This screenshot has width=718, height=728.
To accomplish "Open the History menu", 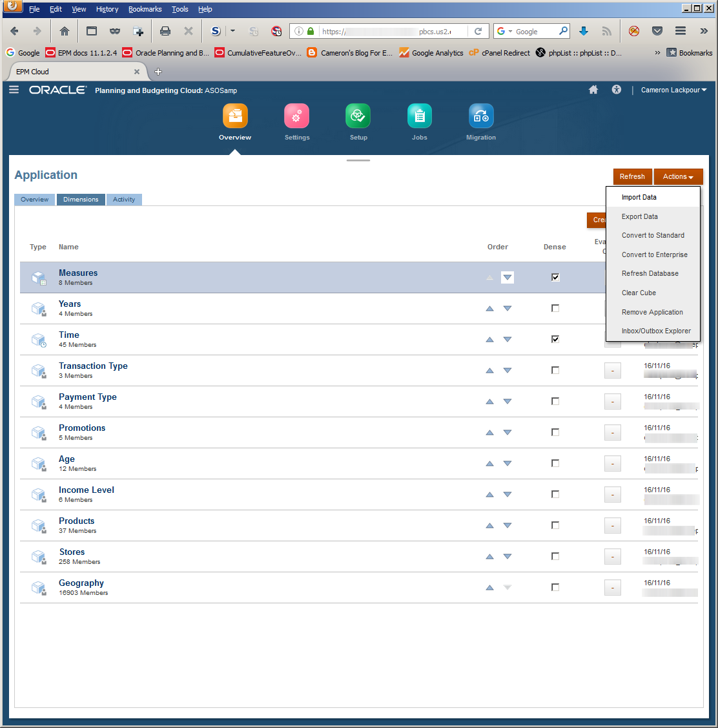I will click(x=107, y=9).
